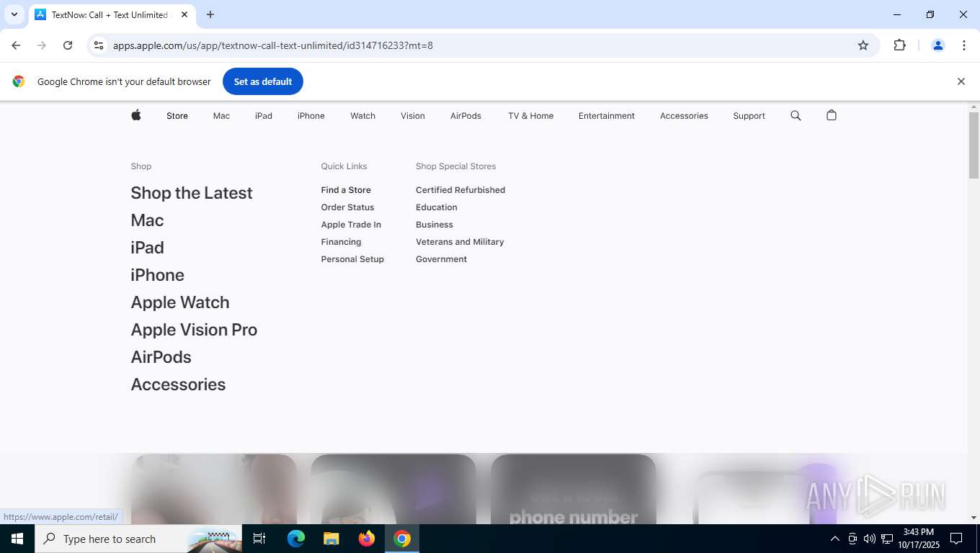
Task: Open the Apple Vision Pro link
Action: point(194,330)
